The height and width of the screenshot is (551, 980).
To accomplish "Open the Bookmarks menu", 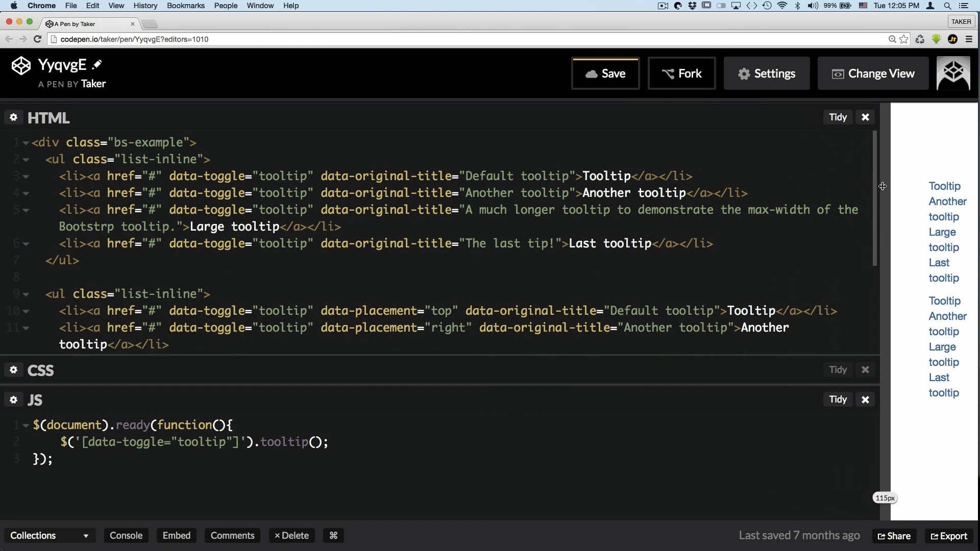I will coord(185,6).
